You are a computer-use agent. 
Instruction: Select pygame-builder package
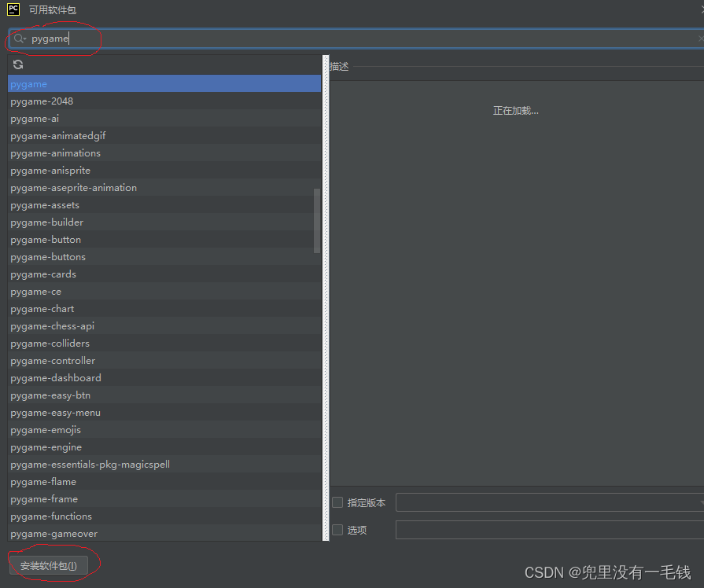[164, 222]
